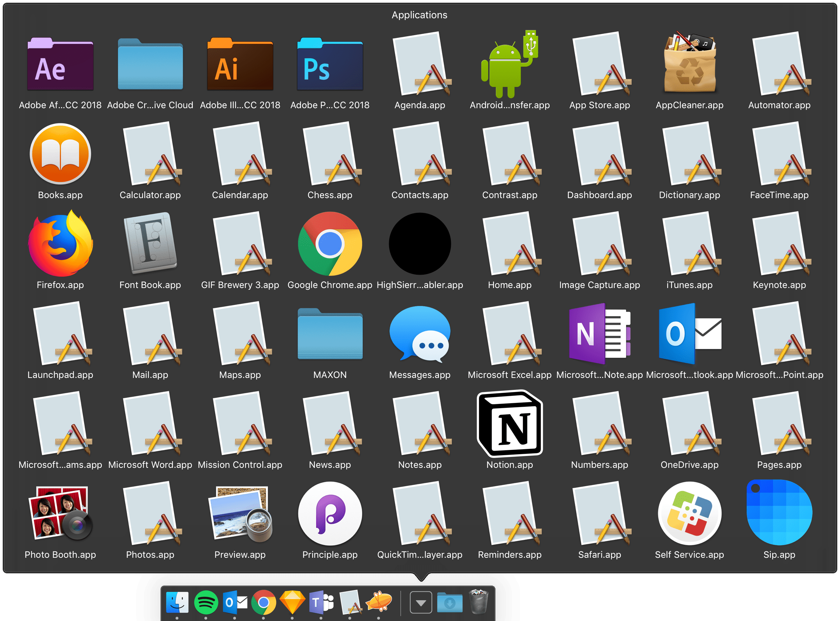Open the MAXON folder

point(330,334)
